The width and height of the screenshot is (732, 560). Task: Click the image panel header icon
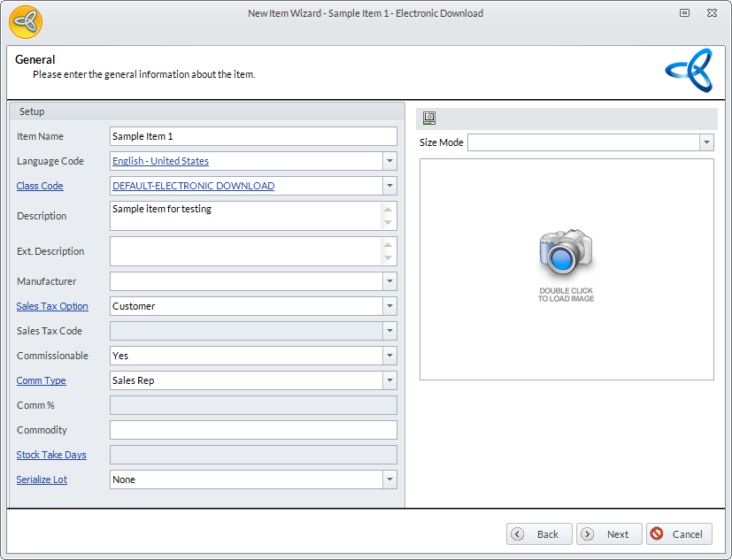[x=429, y=119]
